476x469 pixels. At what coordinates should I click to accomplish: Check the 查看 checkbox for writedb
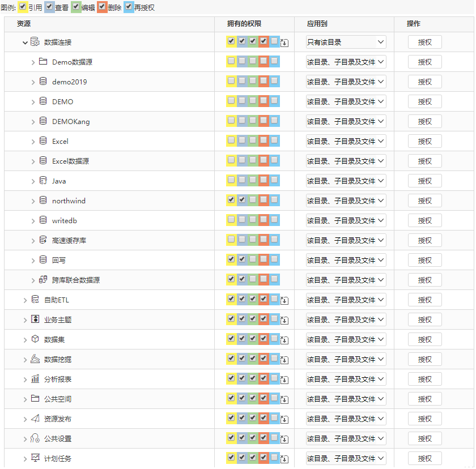tap(242, 219)
